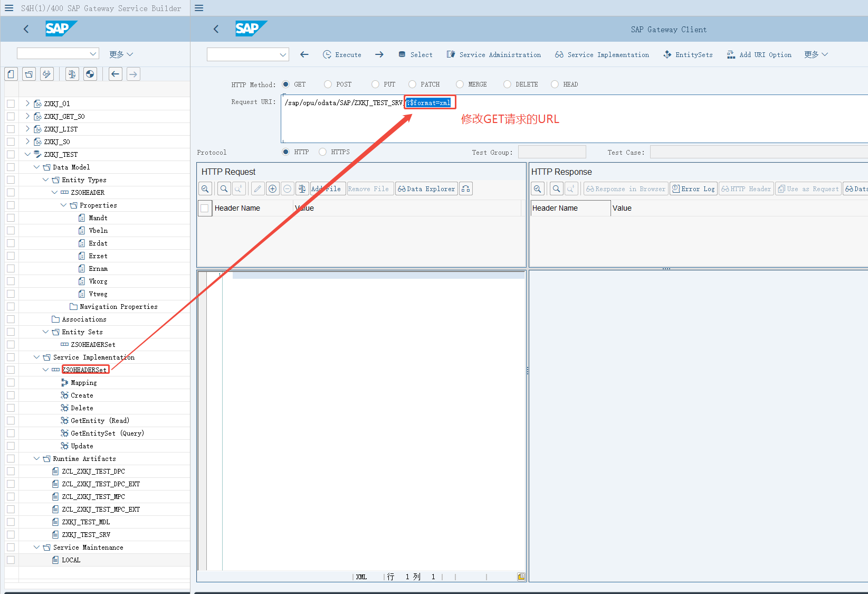This screenshot has width=868, height=594.
Task: Tick the select-all checkbox beside Header Name in HTTP Request
Action: [205, 208]
